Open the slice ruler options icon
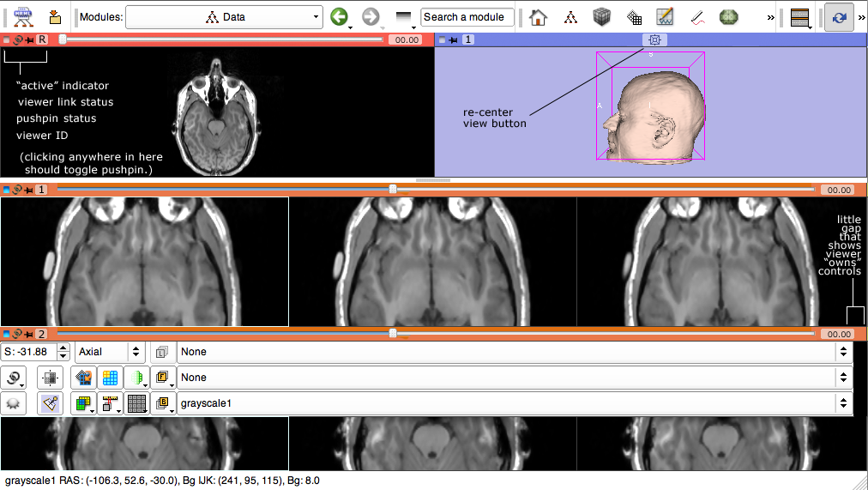 coord(109,404)
